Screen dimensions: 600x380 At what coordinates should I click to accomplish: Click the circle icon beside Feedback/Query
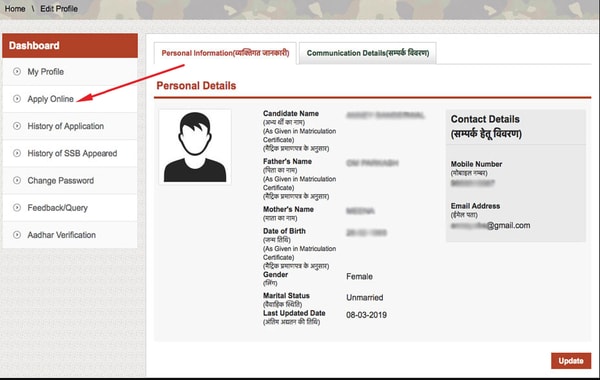click(17, 207)
